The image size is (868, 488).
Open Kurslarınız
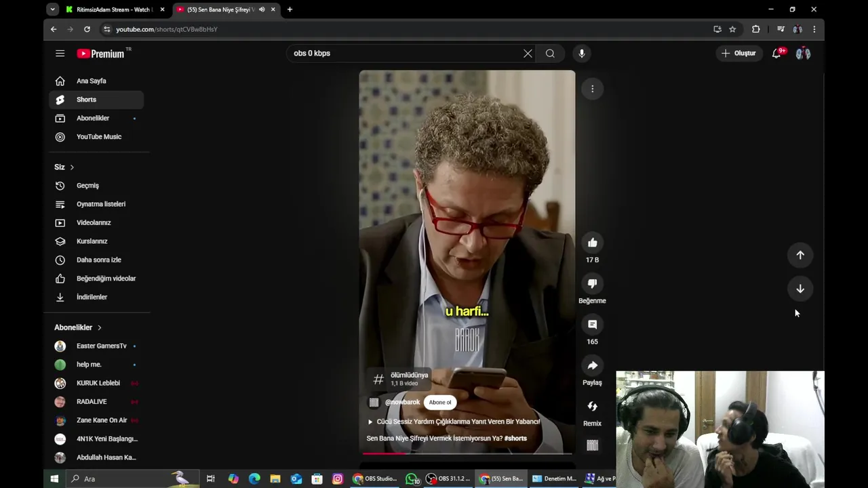click(96, 241)
